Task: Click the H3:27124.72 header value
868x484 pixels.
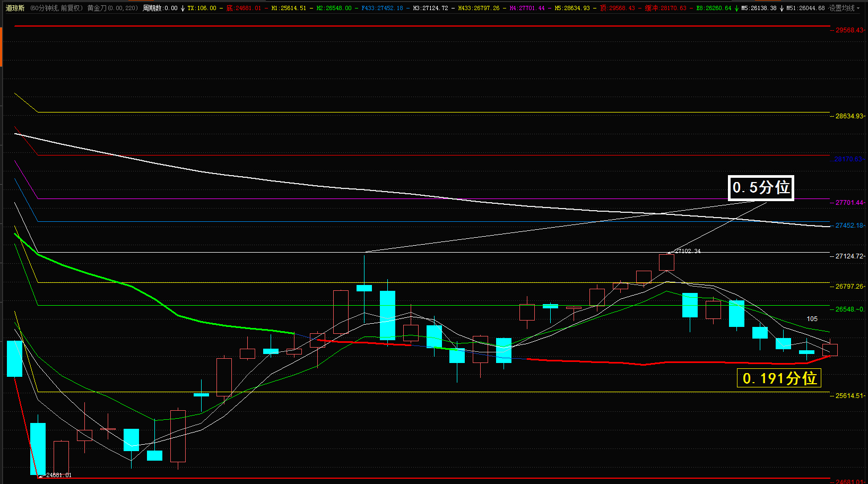Action: point(430,8)
